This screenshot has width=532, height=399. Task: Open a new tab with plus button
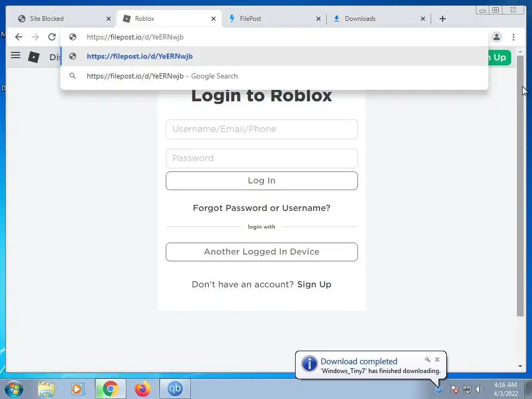(443, 19)
